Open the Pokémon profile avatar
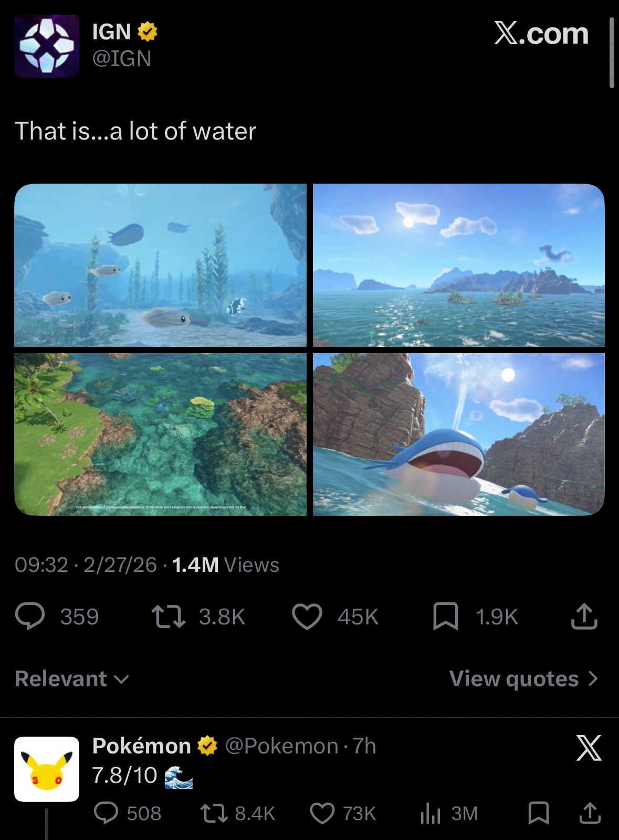Viewport: 619px width, 840px height. 47,769
